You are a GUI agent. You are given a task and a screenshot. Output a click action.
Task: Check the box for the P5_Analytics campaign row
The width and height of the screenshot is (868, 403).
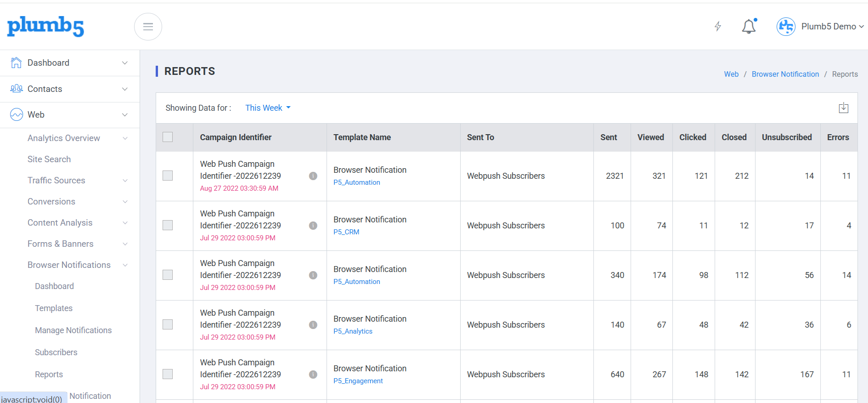click(x=168, y=324)
